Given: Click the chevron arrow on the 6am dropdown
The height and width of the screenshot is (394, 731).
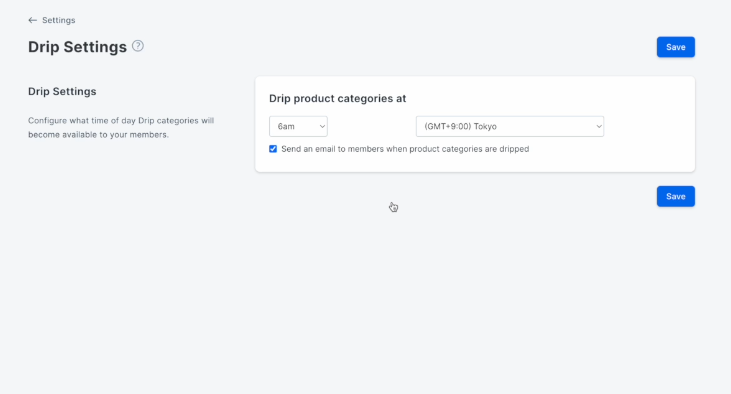Looking at the screenshot, I should click(322, 126).
